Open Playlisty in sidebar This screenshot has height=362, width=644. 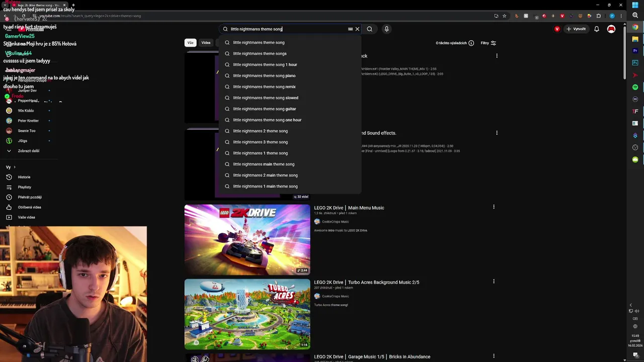[24, 187]
